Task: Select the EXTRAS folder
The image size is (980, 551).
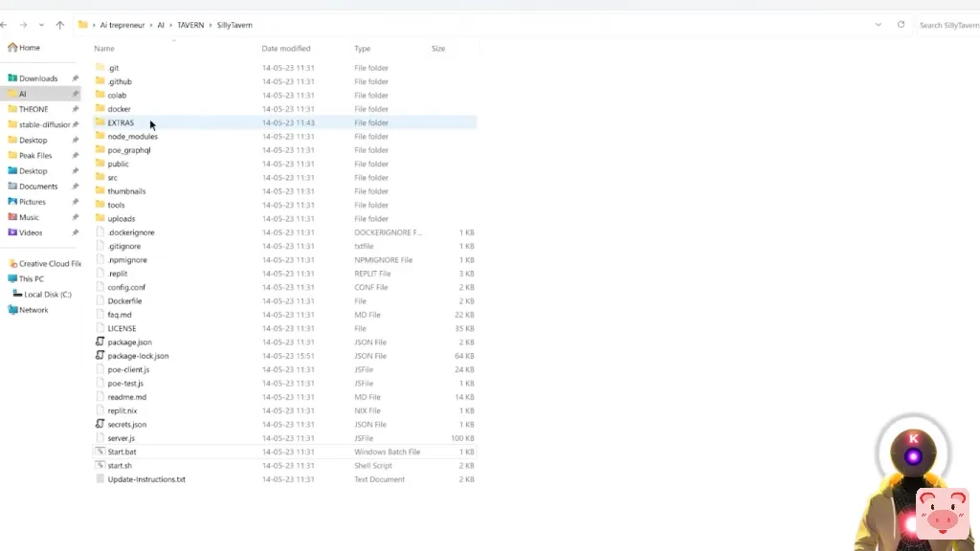Action: (121, 122)
